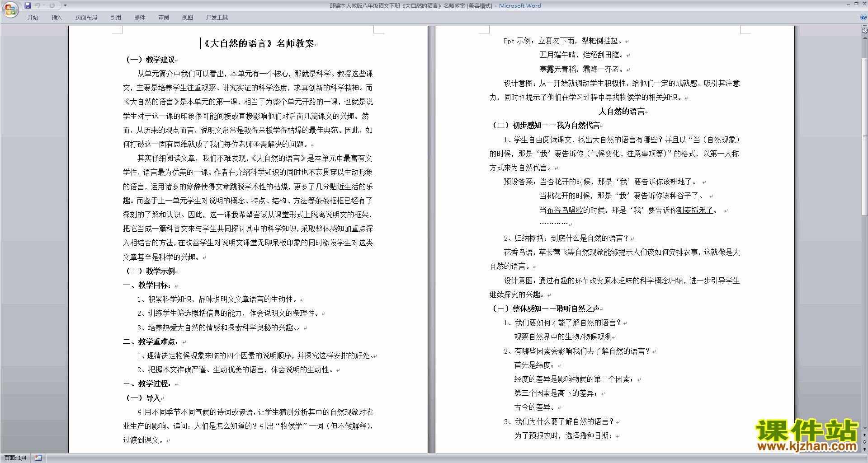Image resolution: width=868 pixels, height=463 pixels.
Task: Click the macro recording icon in status bar
Action: pos(38,458)
